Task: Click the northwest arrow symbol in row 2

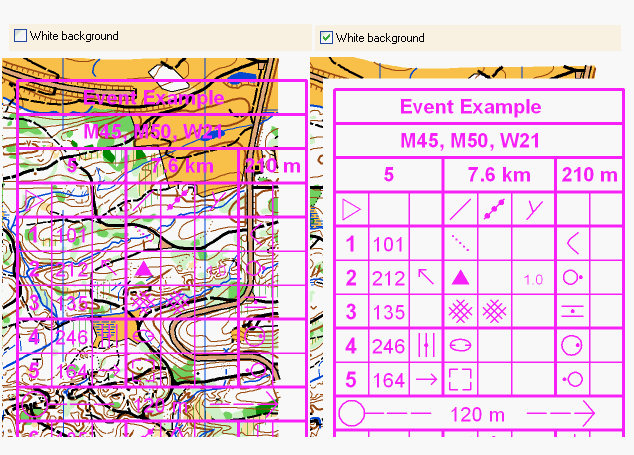Action: tap(426, 277)
